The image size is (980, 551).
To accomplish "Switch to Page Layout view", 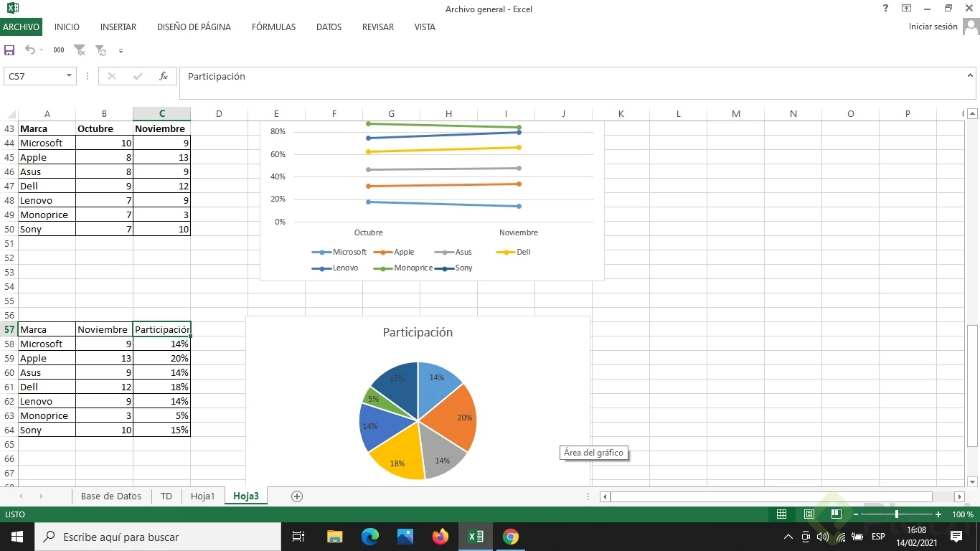I will (809, 514).
